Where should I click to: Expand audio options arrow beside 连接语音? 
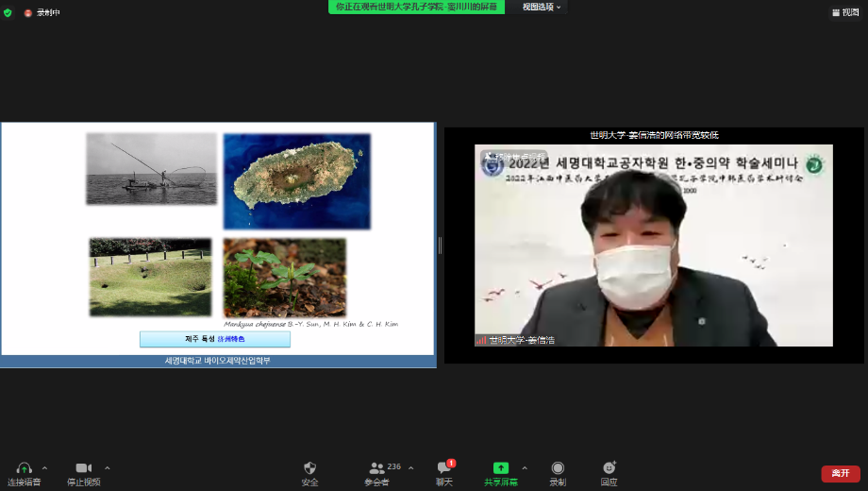tap(44, 467)
